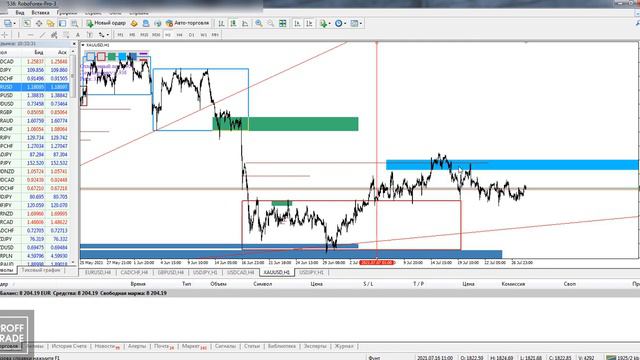Switch to CADCHF,H4 chart tab
This screenshot has width=640, height=360.
click(x=134, y=272)
